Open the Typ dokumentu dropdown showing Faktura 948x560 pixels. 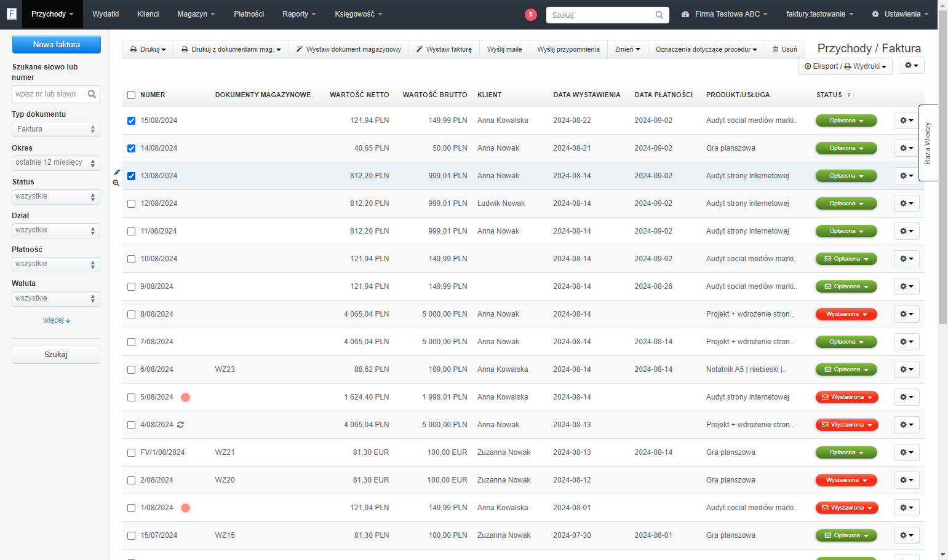56,129
